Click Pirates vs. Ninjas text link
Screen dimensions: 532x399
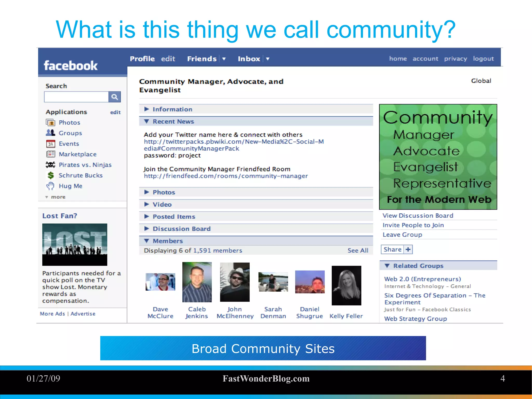[x=85, y=165]
